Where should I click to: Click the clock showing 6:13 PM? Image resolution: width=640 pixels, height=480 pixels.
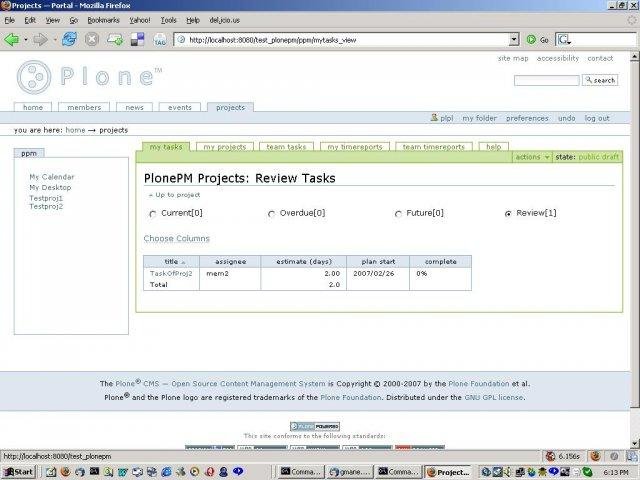[616, 472]
